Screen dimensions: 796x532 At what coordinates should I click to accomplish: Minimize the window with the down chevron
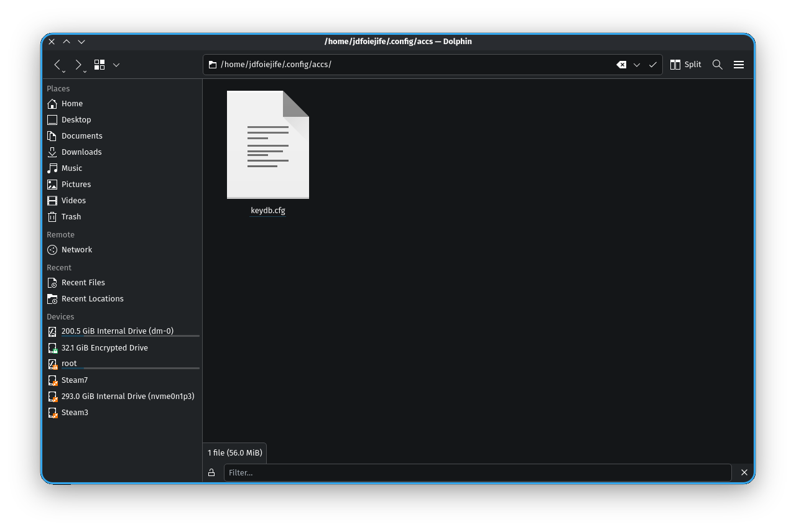point(81,42)
